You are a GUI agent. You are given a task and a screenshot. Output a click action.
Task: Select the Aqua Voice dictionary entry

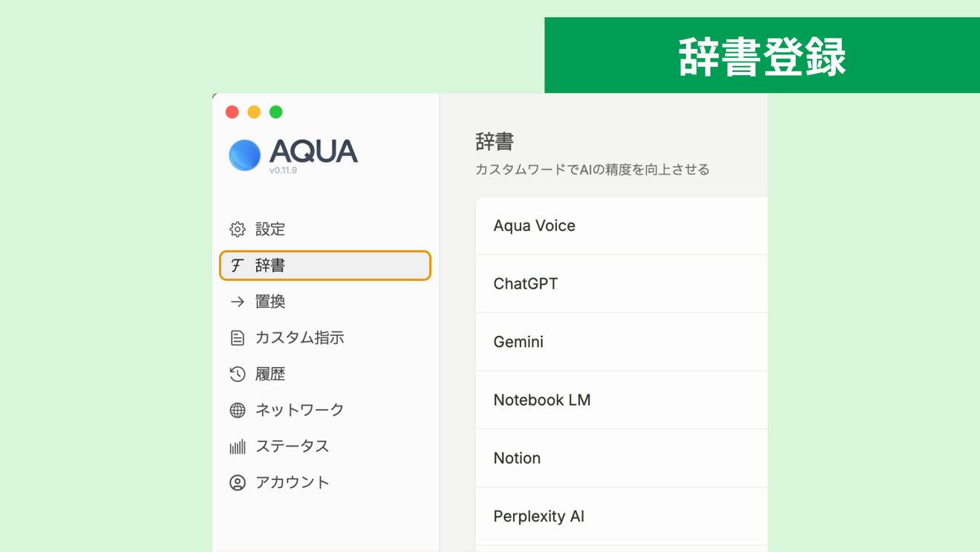point(535,226)
